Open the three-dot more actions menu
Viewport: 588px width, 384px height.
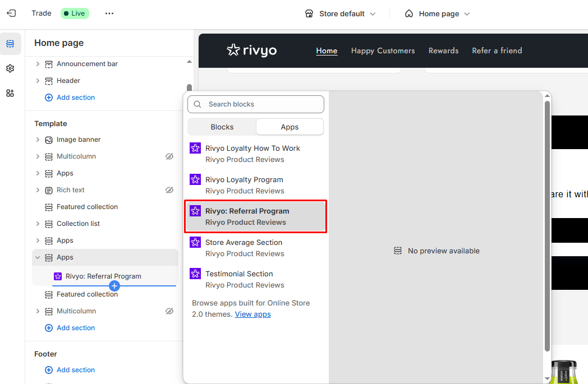[109, 13]
